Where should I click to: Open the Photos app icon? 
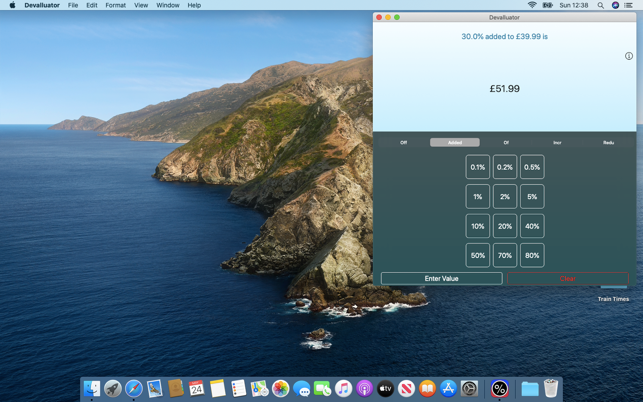point(280,388)
